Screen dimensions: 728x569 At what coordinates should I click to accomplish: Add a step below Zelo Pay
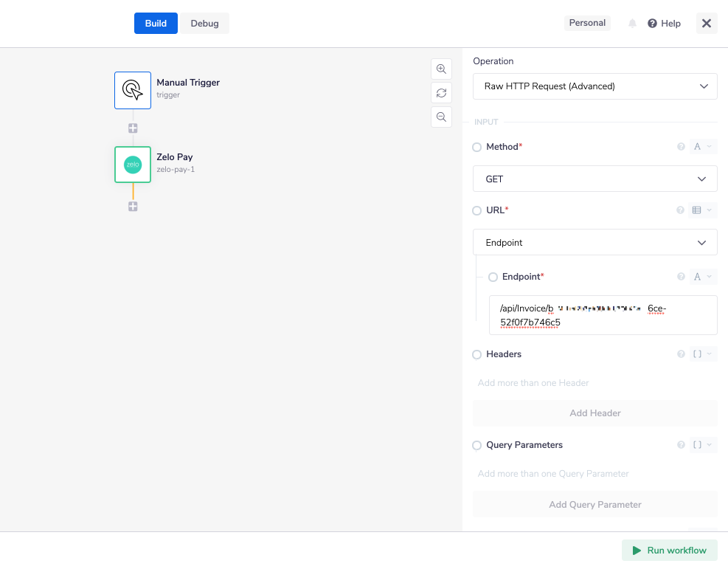[x=133, y=207]
